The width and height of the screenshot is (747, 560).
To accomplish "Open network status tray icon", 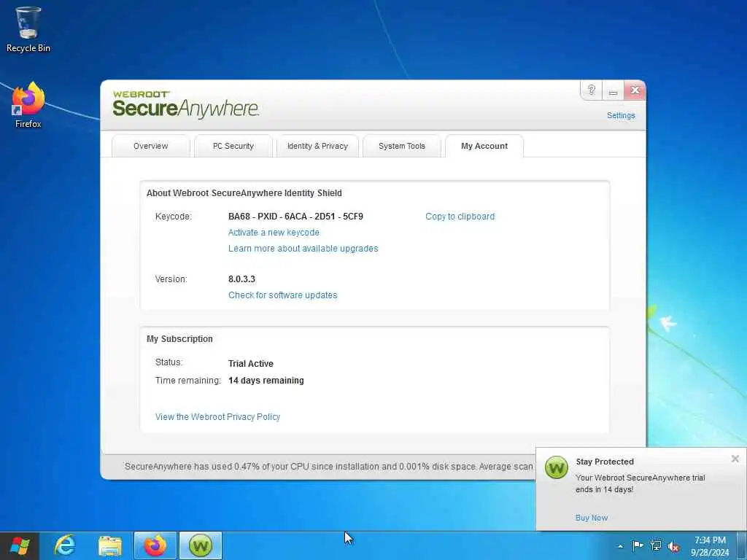I will pos(656,545).
